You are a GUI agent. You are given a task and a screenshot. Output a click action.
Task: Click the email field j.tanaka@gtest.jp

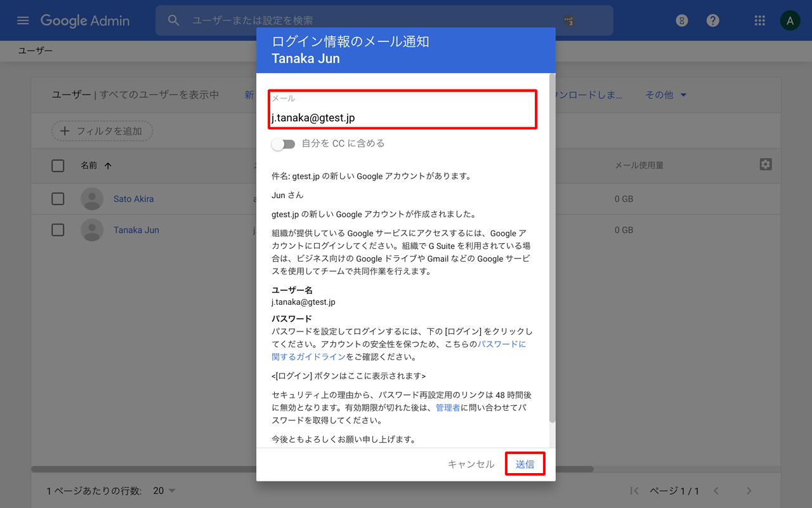pos(403,109)
